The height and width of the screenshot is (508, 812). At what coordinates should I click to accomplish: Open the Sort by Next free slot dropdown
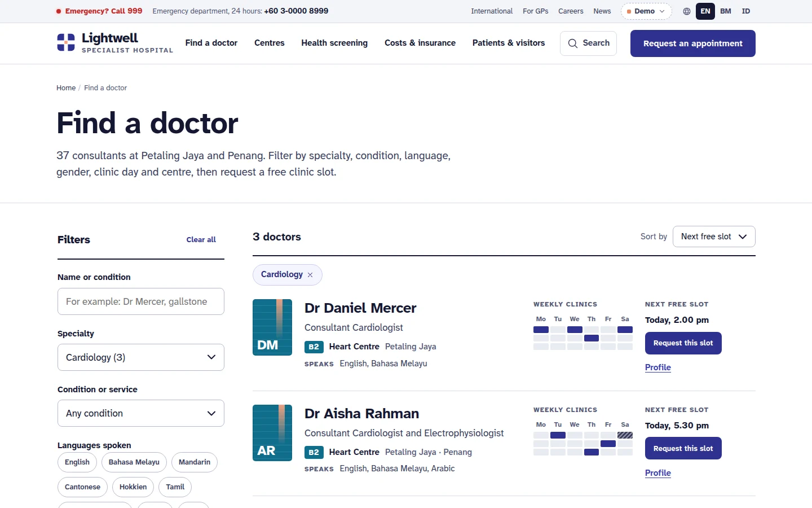[x=714, y=237]
